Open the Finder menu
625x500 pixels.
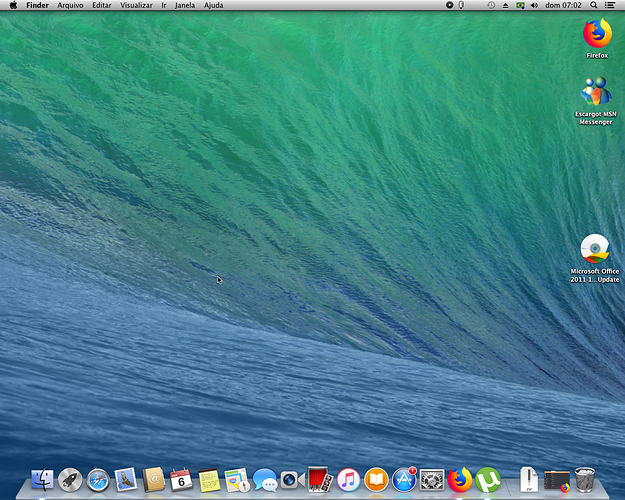(37, 5)
